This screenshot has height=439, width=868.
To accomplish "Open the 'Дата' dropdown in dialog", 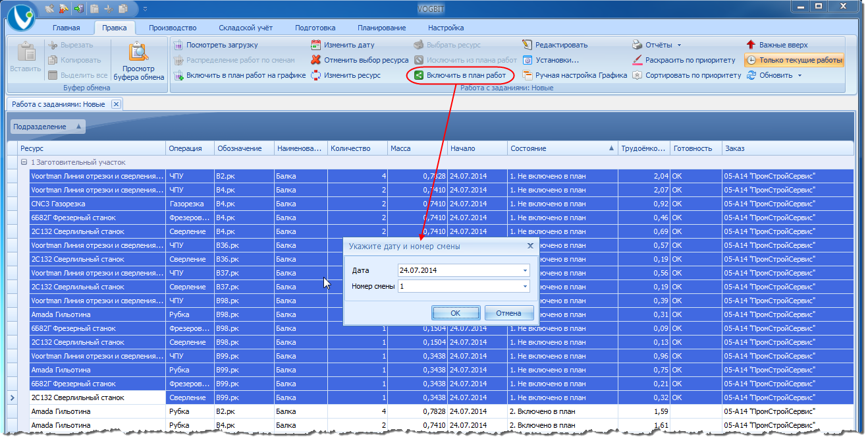I will point(525,270).
